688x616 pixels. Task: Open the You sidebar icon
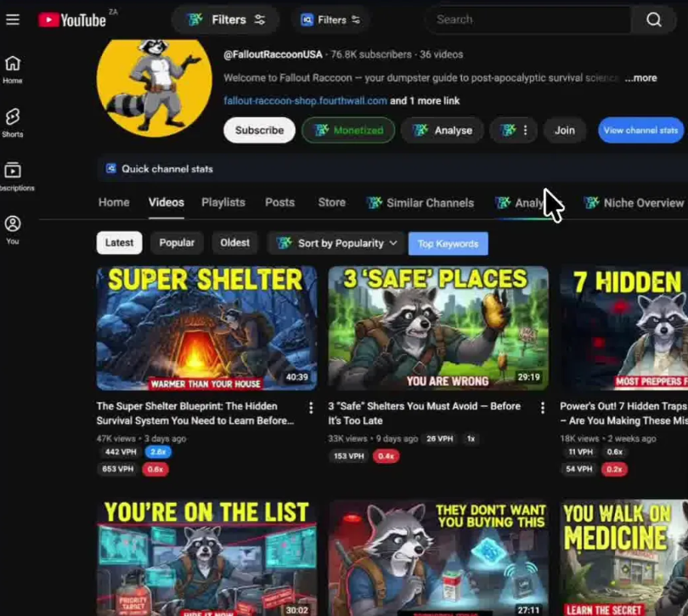point(13,229)
